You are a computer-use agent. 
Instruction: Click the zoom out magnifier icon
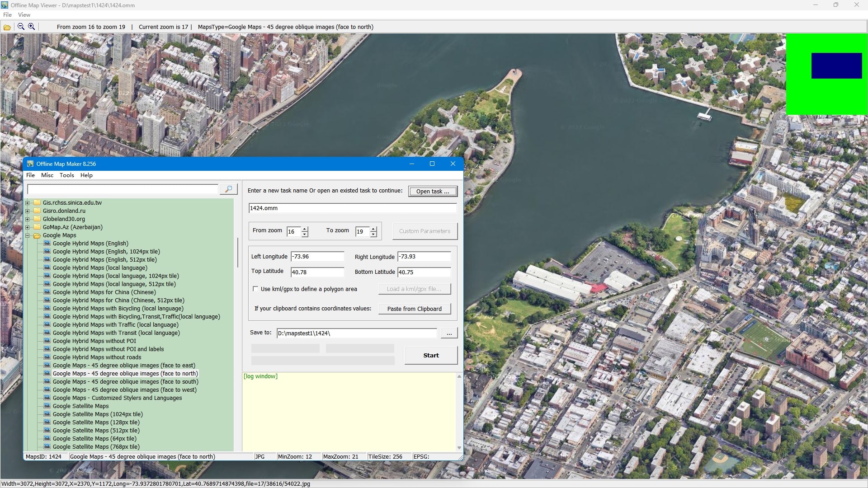[x=21, y=27]
